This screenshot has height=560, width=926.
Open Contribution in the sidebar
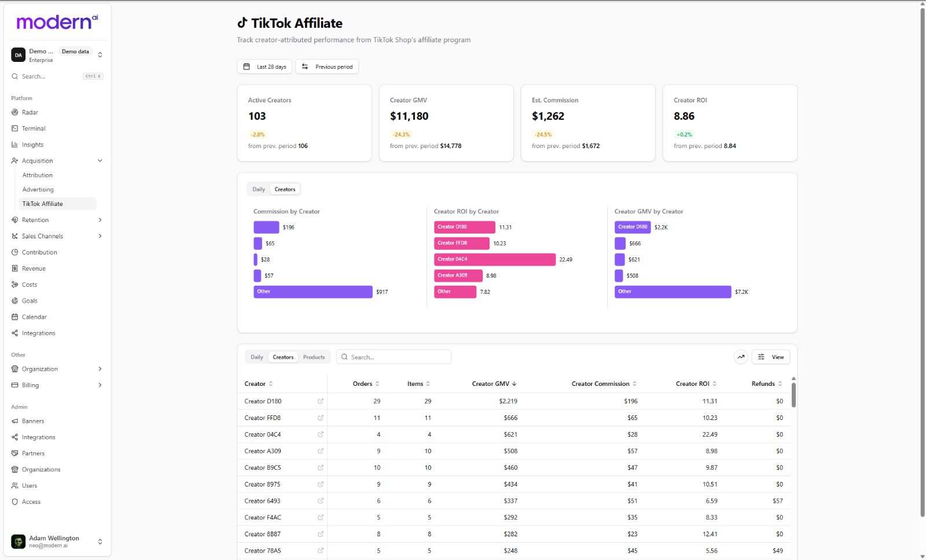[39, 252]
